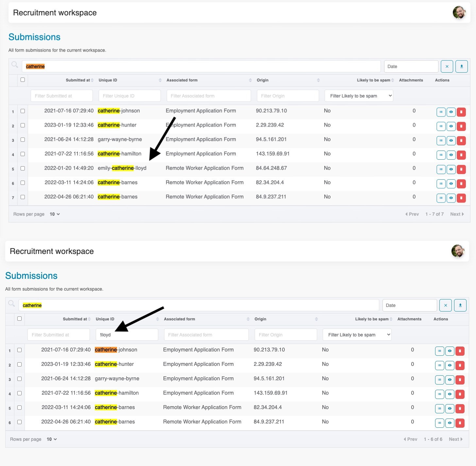Click Next beside 1 - 7 of 7
The height and width of the screenshot is (466, 476).
click(457, 214)
